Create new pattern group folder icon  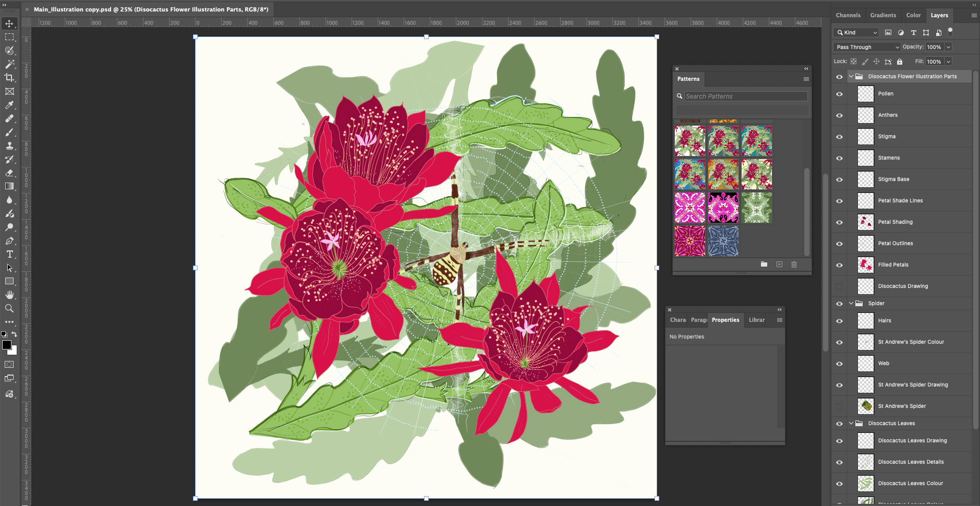click(x=764, y=264)
